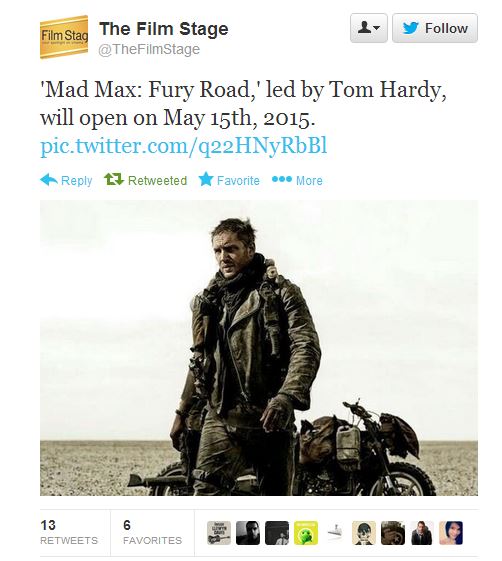Favorite this tweet with the star
502x561 pixels.
[x=229, y=180]
